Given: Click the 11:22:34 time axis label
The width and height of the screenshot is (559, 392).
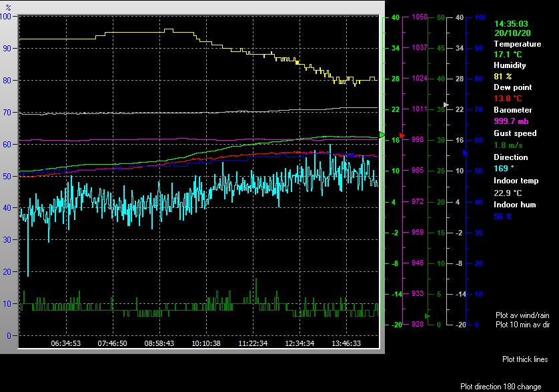Looking at the screenshot, I should [253, 343].
